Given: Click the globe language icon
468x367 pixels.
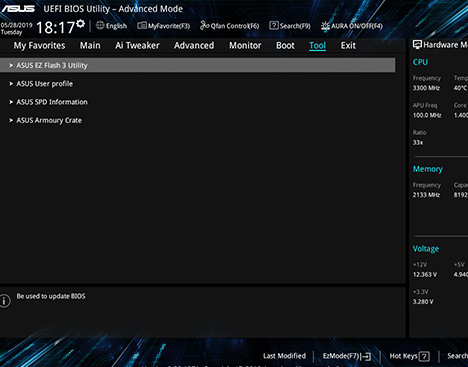Looking at the screenshot, I should [x=100, y=25].
